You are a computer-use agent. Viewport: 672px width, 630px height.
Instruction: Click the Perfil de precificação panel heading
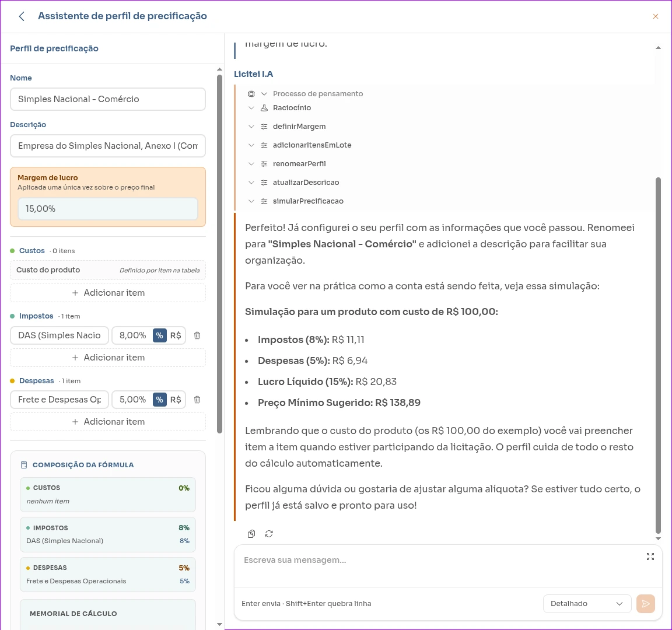pyautogui.click(x=54, y=48)
